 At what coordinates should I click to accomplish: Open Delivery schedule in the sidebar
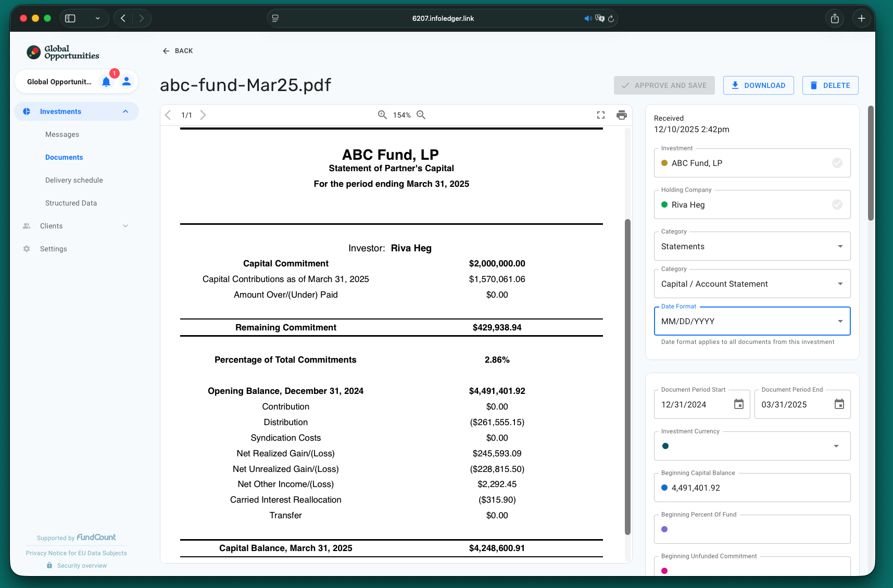point(74,180)
